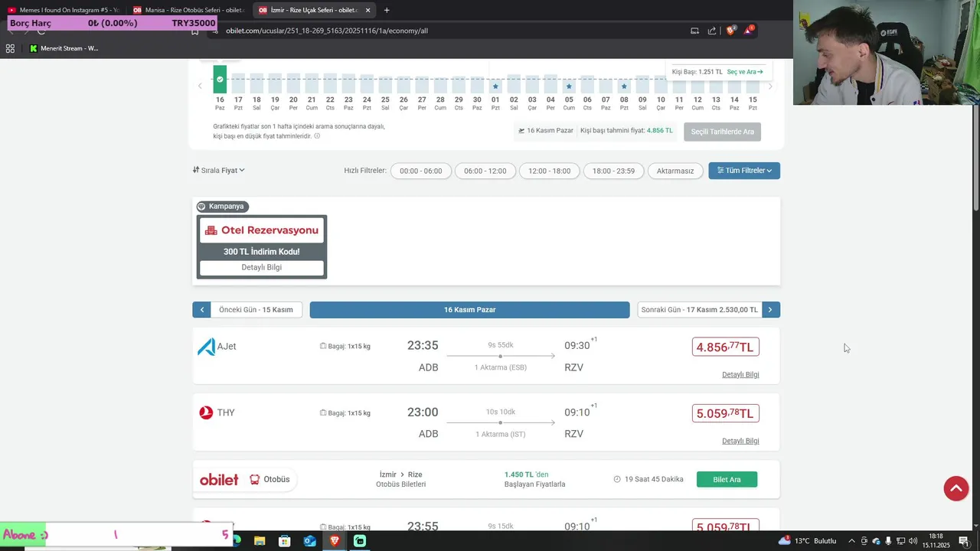Click the red scroll-to-top arrow button

point(956,488)
